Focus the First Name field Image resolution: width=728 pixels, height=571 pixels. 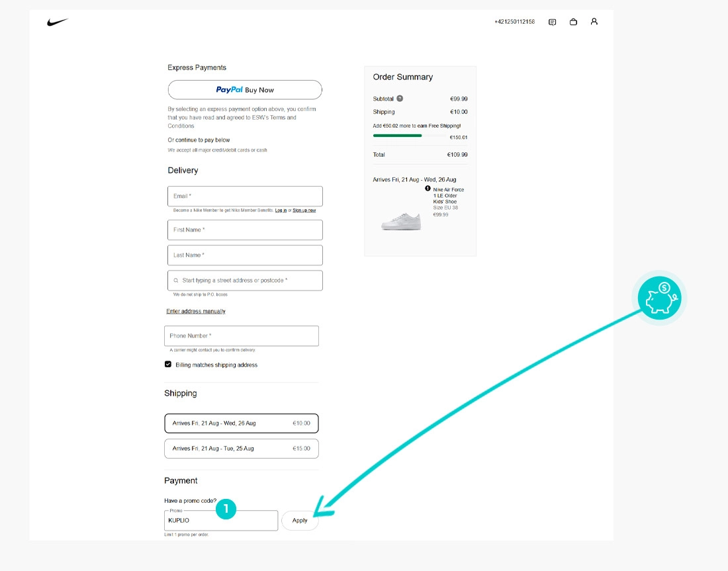pos(245,230)
